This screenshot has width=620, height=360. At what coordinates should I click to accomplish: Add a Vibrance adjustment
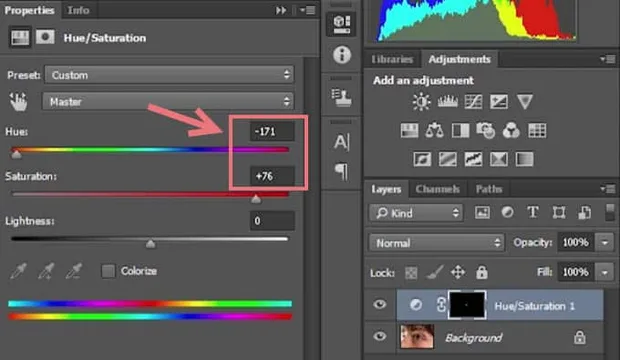(525, 102)
